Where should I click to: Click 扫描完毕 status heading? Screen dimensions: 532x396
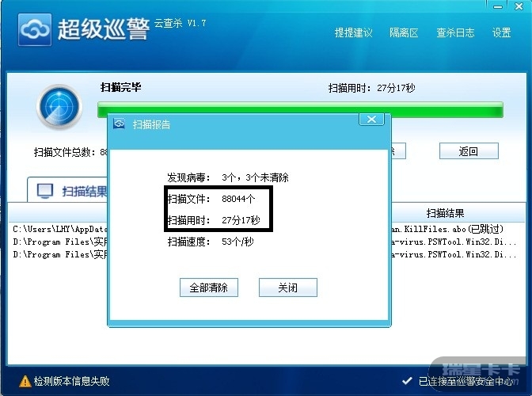pyautogui.click(x=121, y=87)
